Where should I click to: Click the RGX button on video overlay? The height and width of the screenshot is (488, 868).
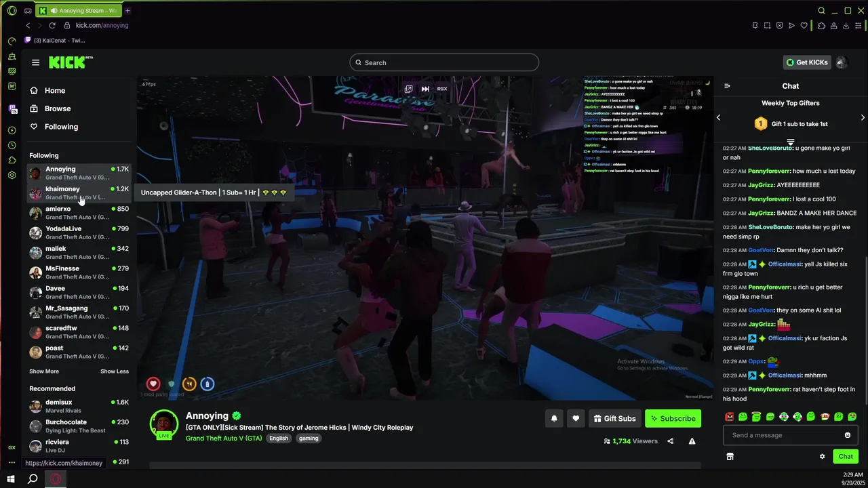[442, 89]
